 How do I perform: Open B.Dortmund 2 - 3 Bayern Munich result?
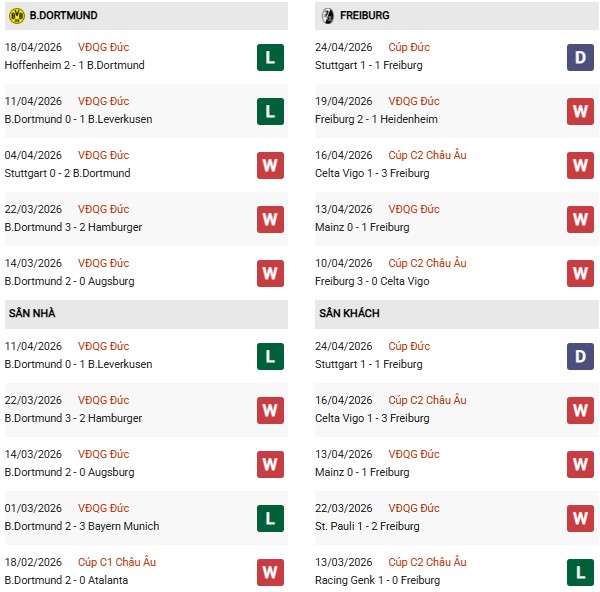pos(81,527)
